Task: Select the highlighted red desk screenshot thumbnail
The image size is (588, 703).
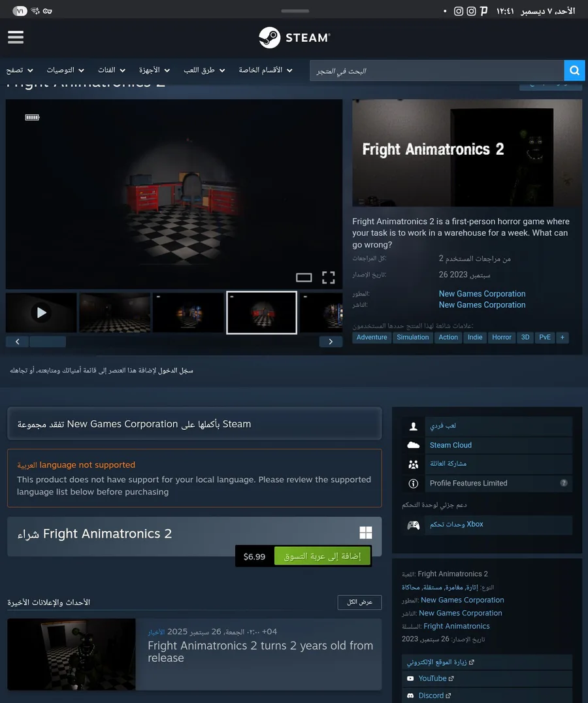Action: 261,312
